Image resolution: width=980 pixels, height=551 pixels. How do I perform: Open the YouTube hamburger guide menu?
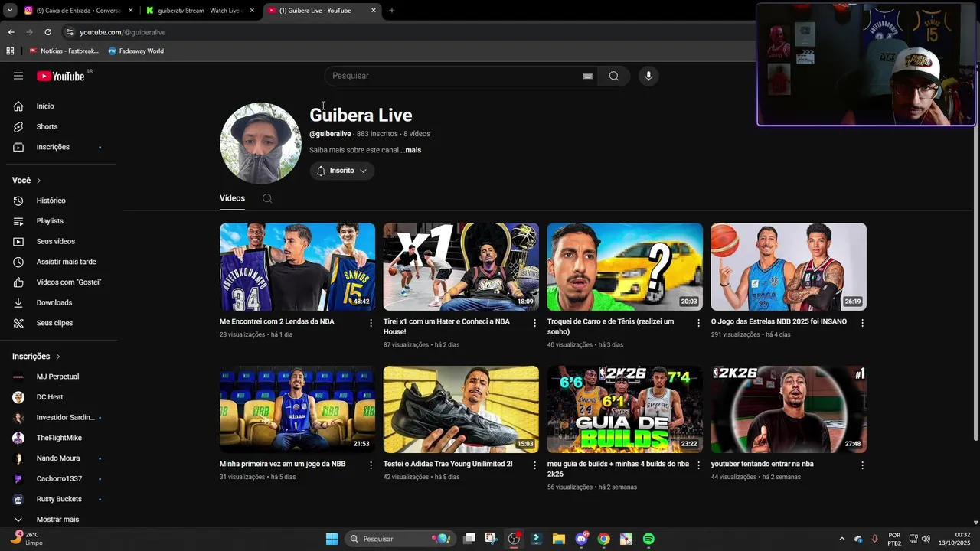(18, 76)
